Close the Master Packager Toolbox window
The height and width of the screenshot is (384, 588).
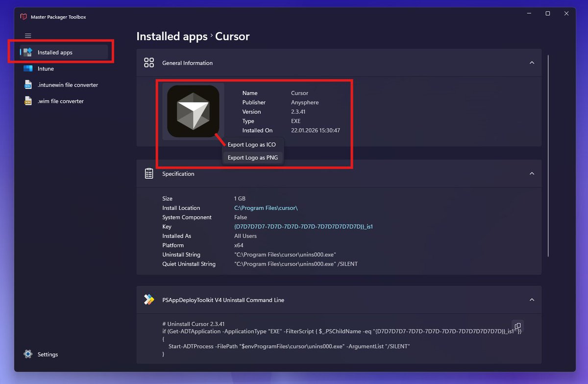pos(566,14)
